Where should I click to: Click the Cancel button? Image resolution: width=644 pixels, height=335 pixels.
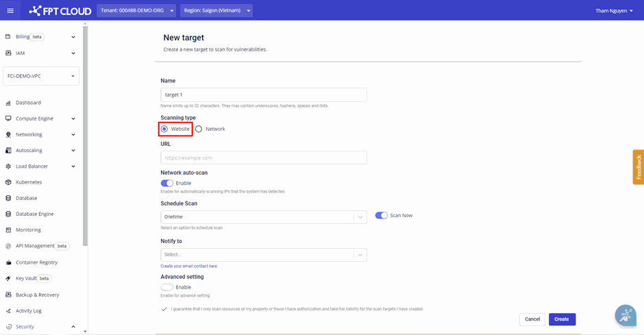point(532,319)
